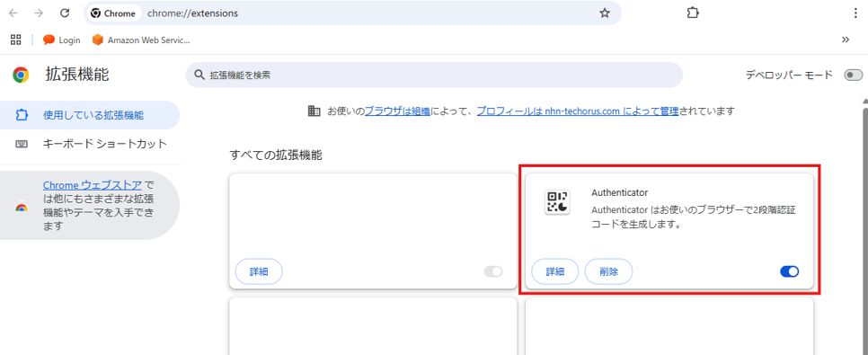868x355 pixels.
Task: Open 詳細 for the Authenticator extension
Action: click(x=555, y=271)
